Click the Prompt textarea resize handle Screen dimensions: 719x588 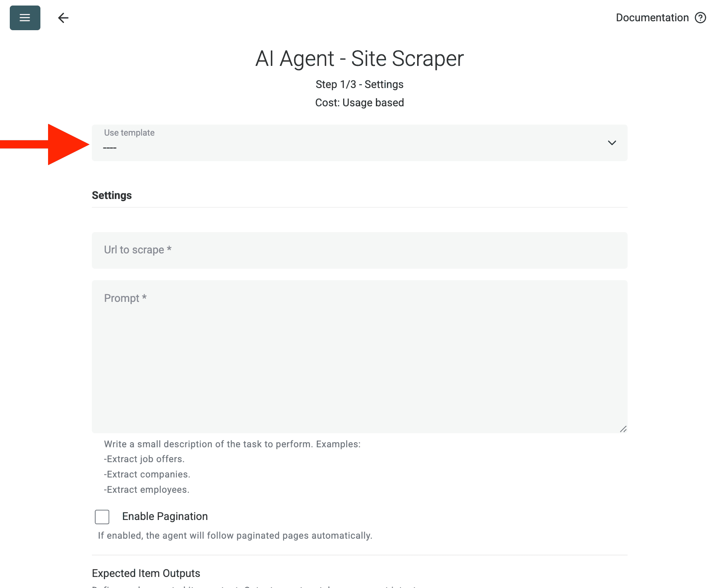click(624, 429)
